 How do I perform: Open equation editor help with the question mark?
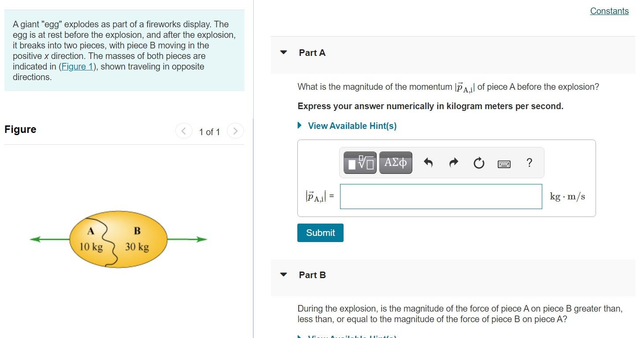(529, 163)
